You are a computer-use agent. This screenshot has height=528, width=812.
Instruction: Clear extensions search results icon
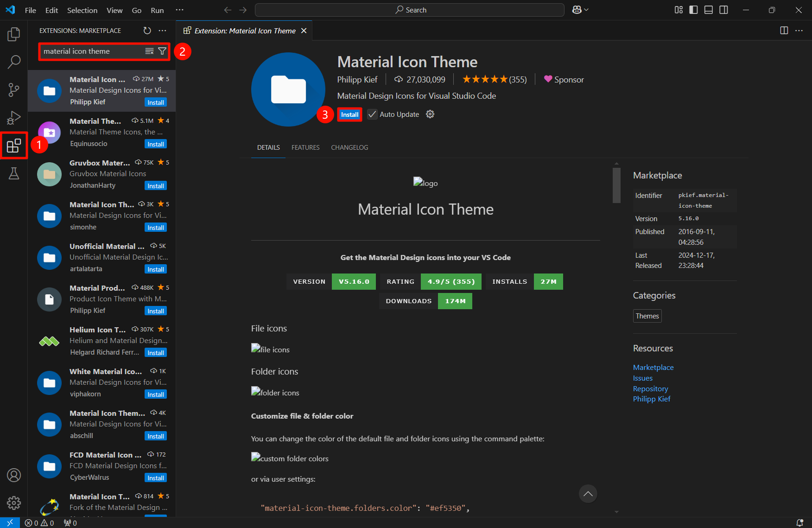149,51
